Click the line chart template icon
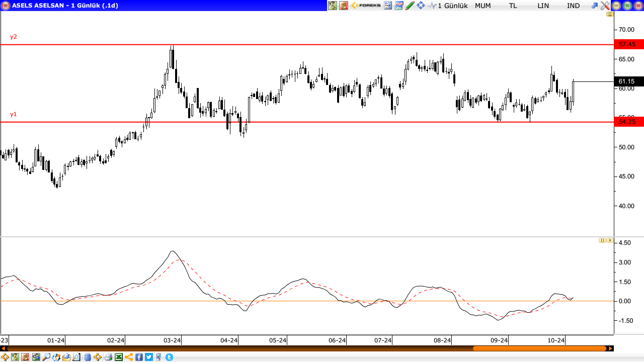Image resolution: width=644 pixels, height=362 pixels. 399,6
